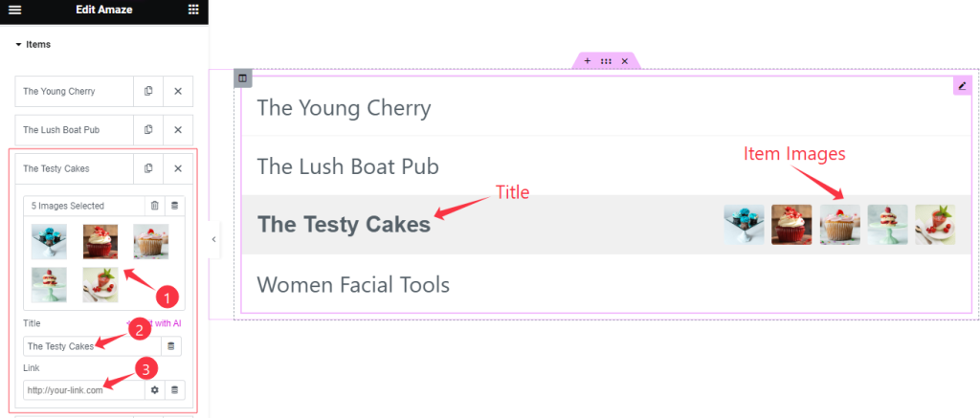Delete the 5 selected images via the trash icon
The width and height of the screenshot is (980, 418).
click(x=155, y=206)
